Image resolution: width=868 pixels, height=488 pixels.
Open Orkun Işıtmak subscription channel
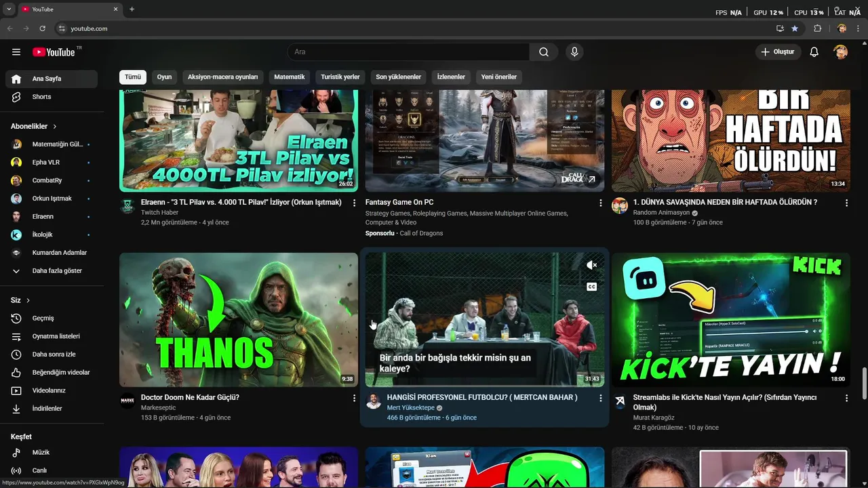click(x=52, y=199)
